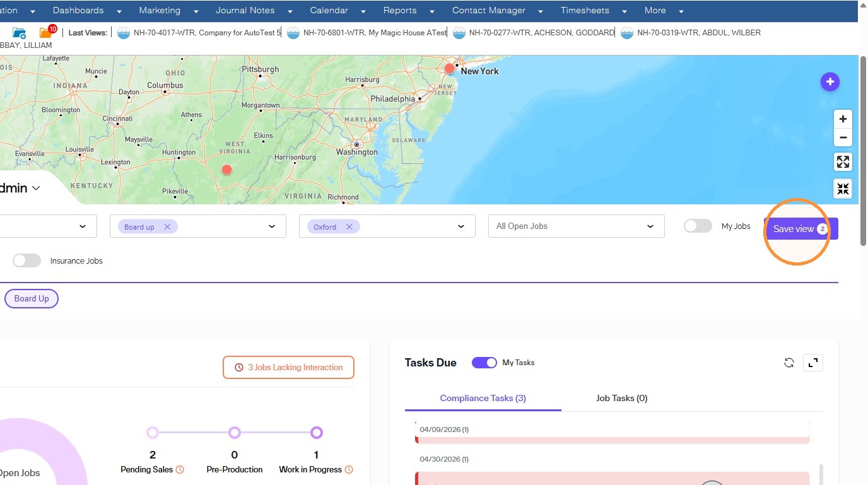Collapse the map with inward arrows icon

pos(843,189)
